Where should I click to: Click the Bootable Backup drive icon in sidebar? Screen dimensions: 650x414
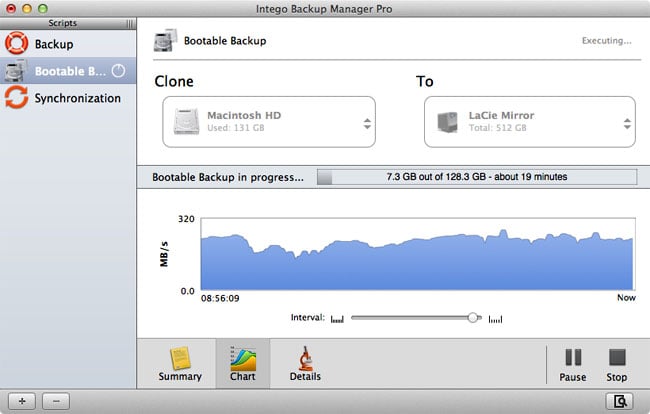(16, 70)
